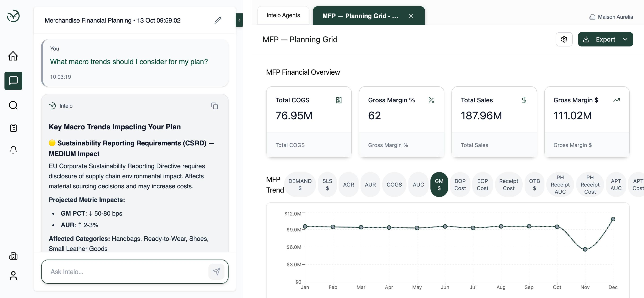Expand the Export dropdown arrow
This screenshot has width=644, height=298.
[x=625, y=39]
